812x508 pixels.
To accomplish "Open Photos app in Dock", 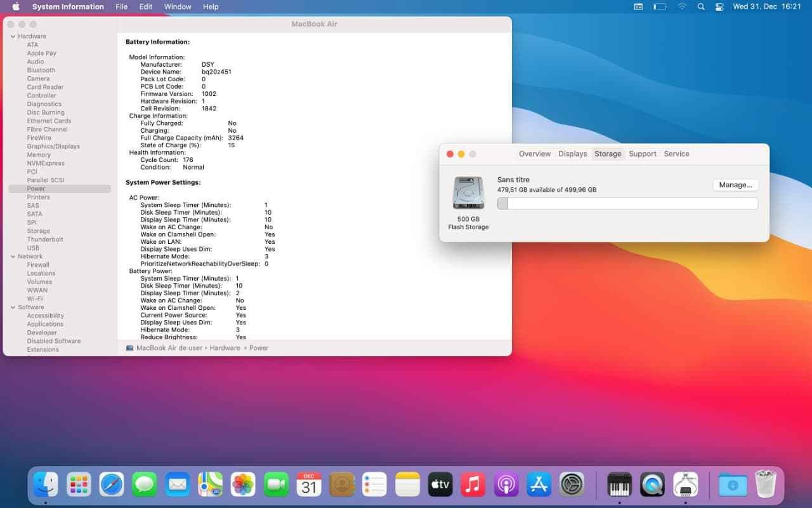I will coord(243,485).
